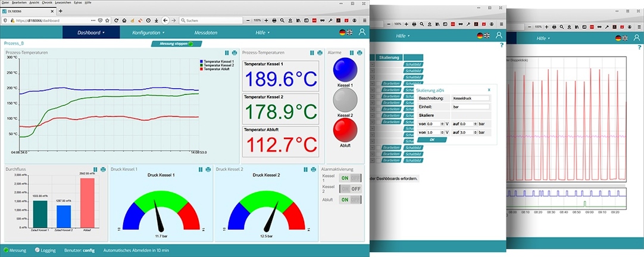Image resolution: width=644 pixels, height=257 pixels.
Task: Confirm scaling dialog with OK button
Action: click(x=432, y=140)
